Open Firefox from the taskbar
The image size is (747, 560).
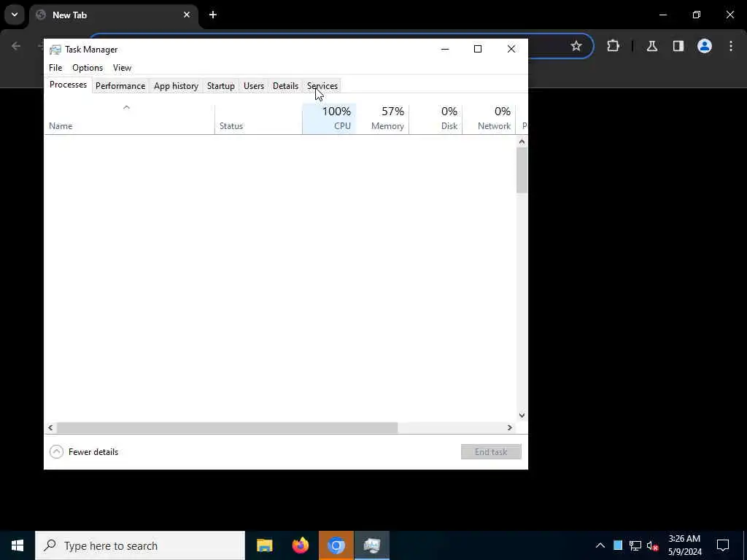(300, 545)
